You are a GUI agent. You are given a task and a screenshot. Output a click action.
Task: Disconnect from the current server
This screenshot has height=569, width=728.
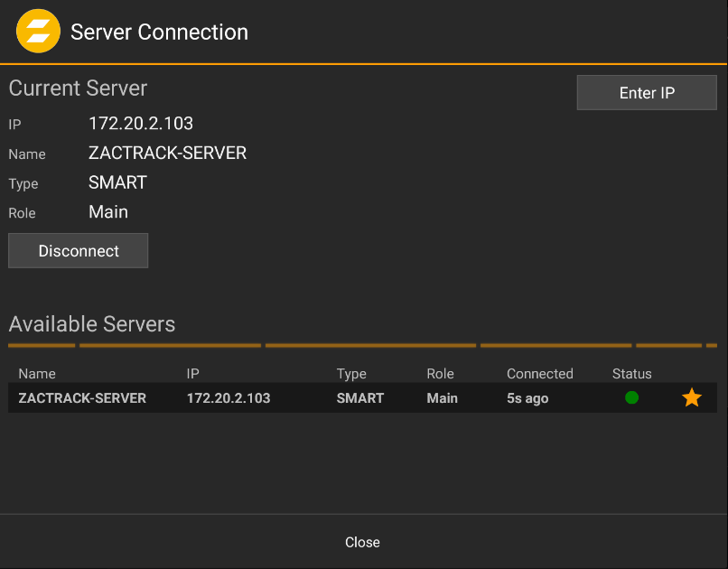click(x=78, y=250)
